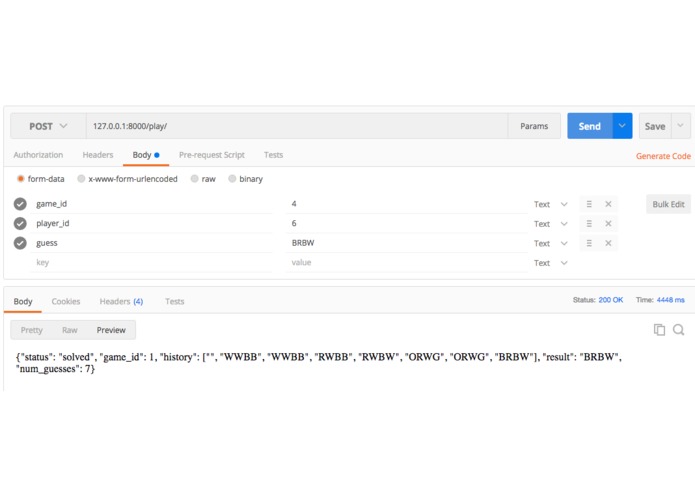Open the request Body tab
This screenshot has height=494, width=695.
tap(146, 155)
